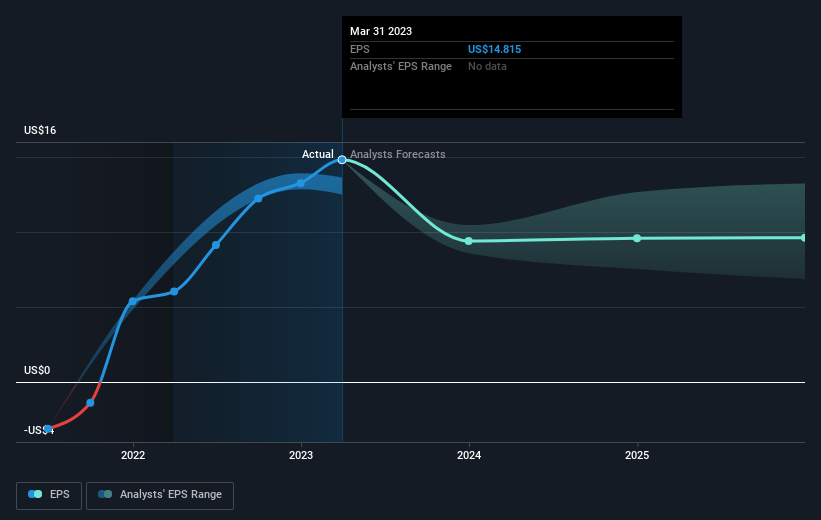Click the 2022 x-axis label

click(x=133, y=455)
